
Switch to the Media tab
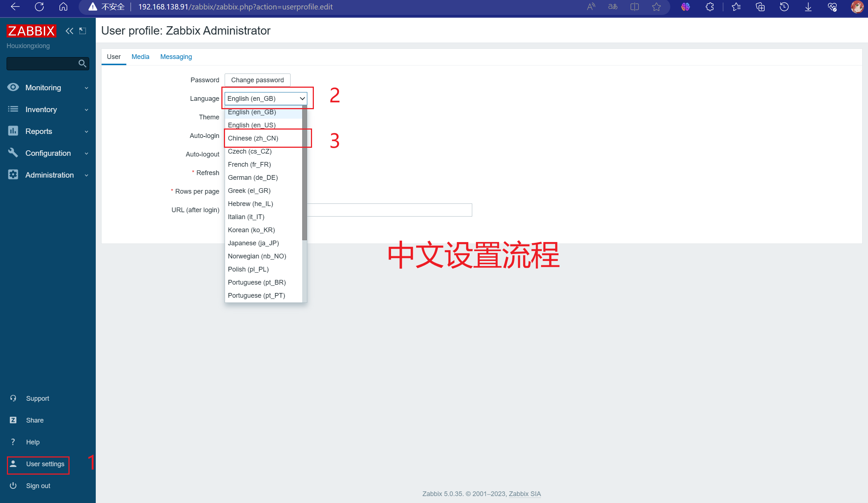coord(140,57)
